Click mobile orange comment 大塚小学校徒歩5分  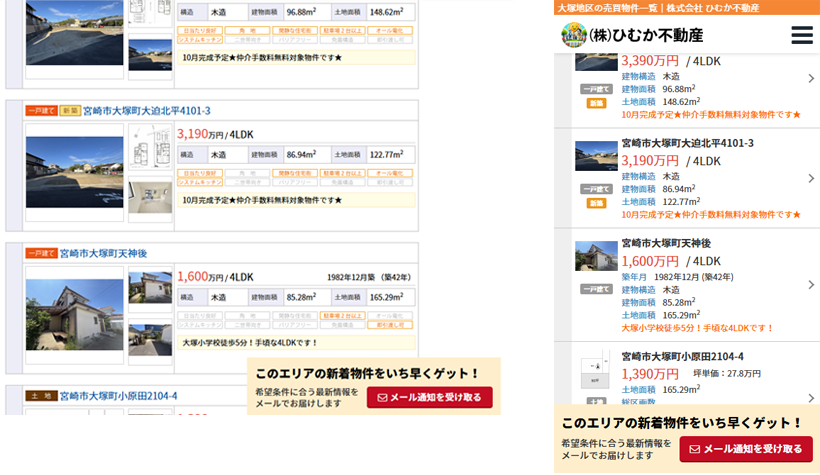click(697, 329)
